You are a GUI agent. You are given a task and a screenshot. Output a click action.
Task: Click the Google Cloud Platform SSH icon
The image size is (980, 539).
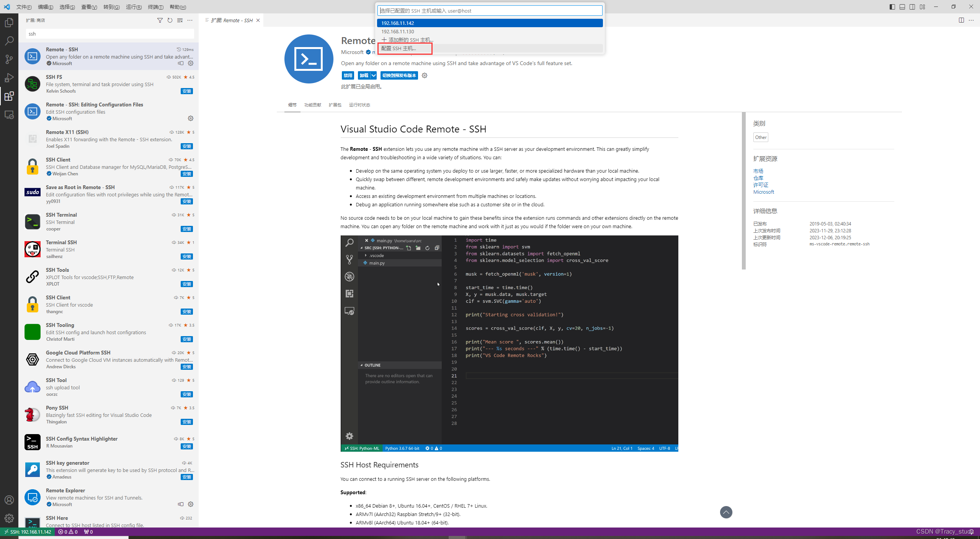32,360
